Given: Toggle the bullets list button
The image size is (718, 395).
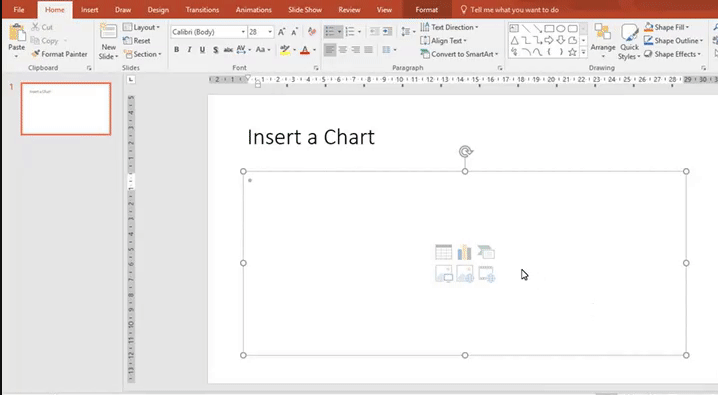Looking at the screenshot, I should coord(330,32).
